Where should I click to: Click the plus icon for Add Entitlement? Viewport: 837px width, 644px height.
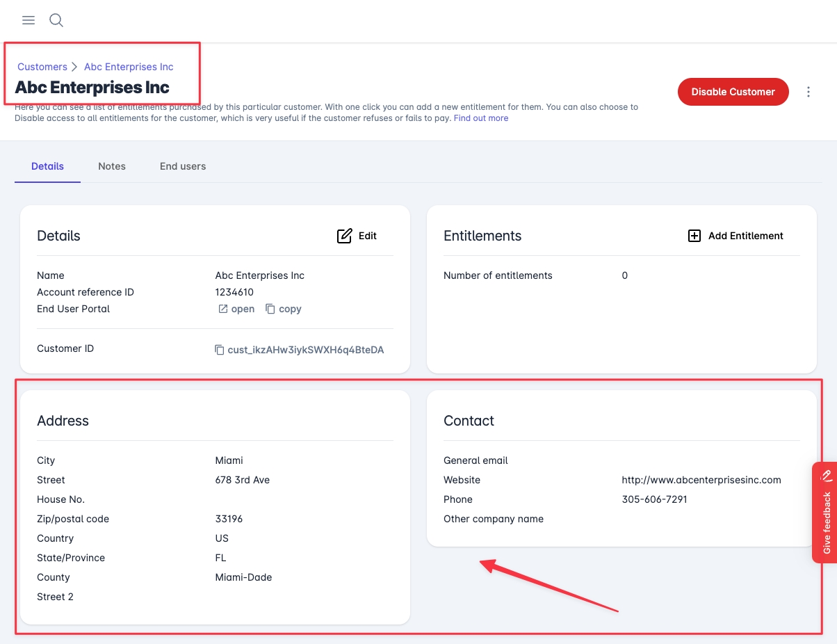pyautogui.click(x=694, y=236)
